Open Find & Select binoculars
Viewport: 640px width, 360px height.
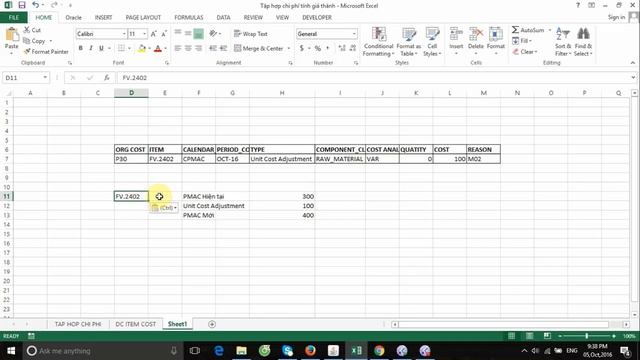pos(583,41)
